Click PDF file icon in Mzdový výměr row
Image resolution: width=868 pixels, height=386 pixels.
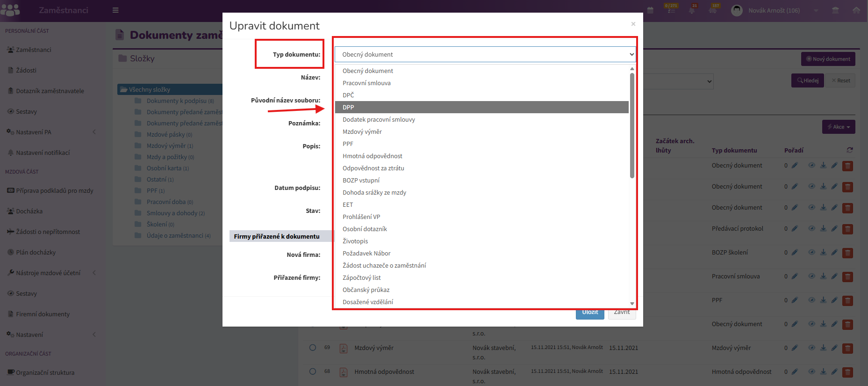click(344, 349)
